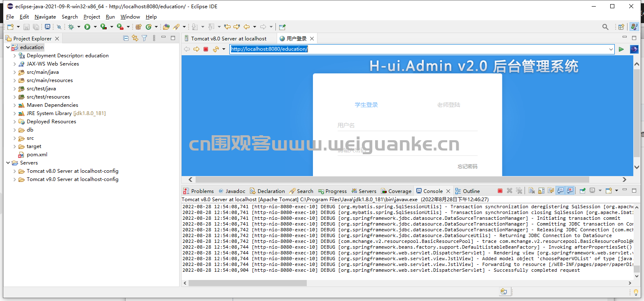Screen dimensions: 644x301
Task: Open Project Explorer View Menu dots
Action: click(154, 38)
